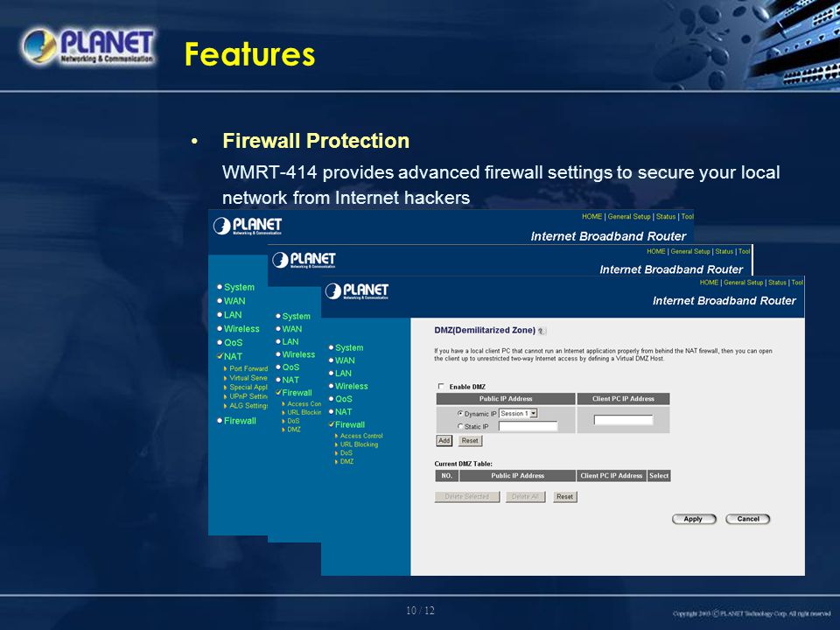Select Wireless in middle window sidebar
Image resolution: width=840 pixels, height=630 pixels.
298,354
